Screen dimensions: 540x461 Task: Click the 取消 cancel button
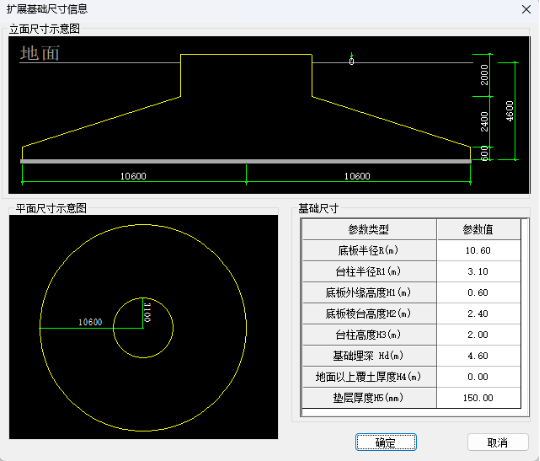(498, 442)
